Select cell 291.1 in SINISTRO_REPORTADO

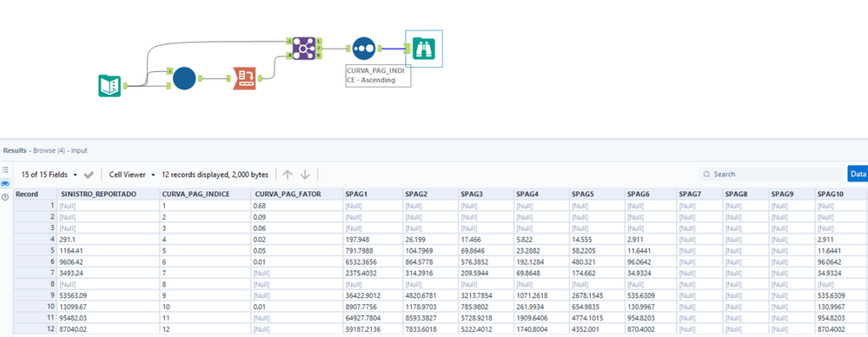109,239
